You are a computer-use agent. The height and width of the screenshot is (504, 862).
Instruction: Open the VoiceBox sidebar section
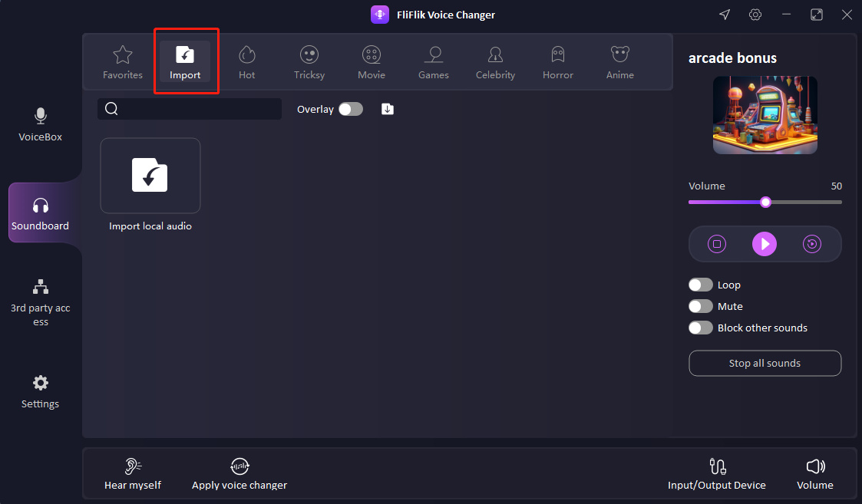(41, 124)
